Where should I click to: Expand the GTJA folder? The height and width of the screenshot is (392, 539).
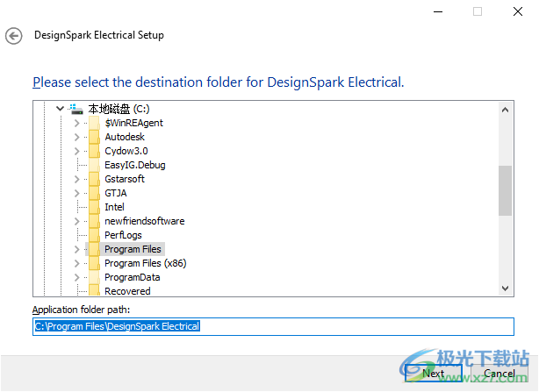pos(77,193)
